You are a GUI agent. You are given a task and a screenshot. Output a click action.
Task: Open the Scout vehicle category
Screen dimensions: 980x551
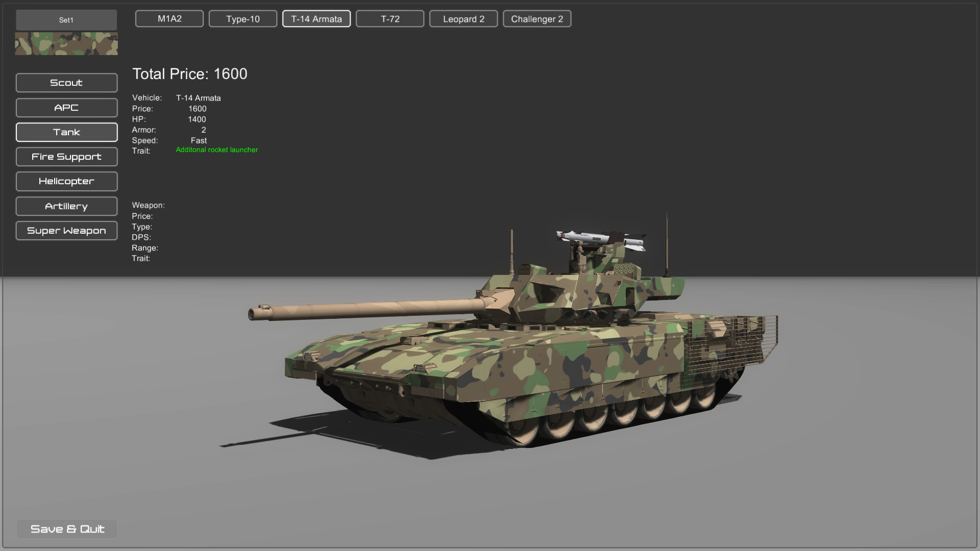(66, 83)
